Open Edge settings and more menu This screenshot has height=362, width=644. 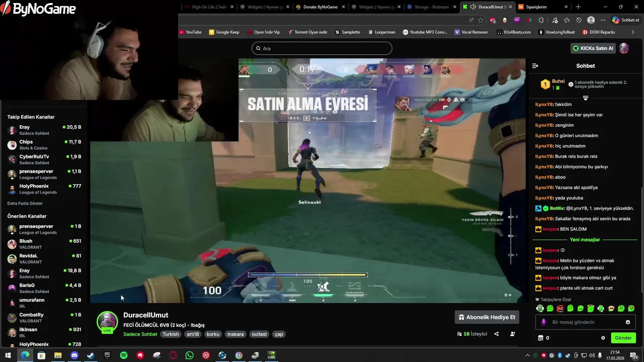602,20
